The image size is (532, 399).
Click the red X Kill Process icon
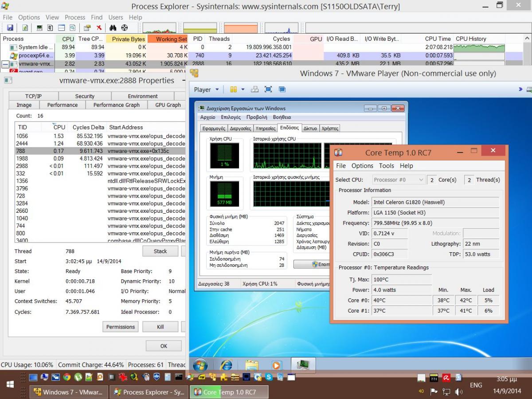99,28
